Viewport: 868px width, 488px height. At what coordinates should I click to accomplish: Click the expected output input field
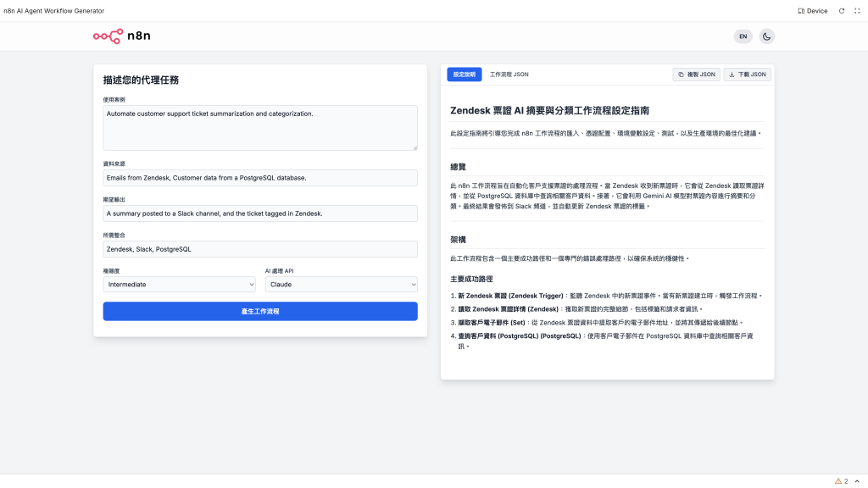[260, 213]
